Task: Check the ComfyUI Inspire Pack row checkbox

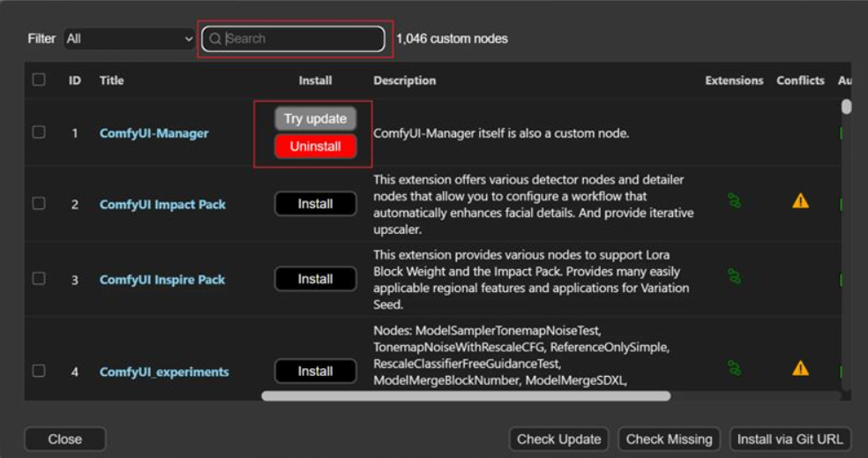Action: [x=39, y=279]
